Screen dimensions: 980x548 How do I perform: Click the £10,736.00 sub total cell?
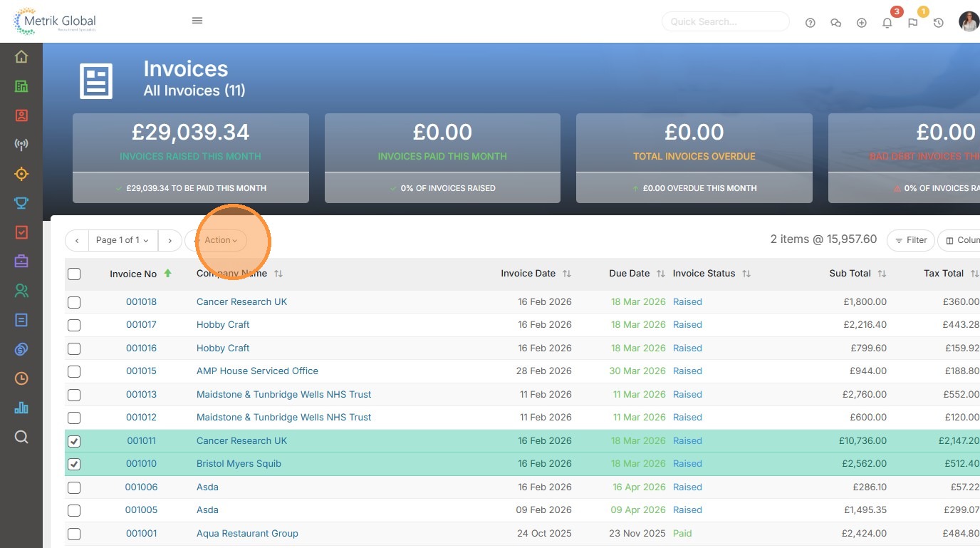(864, 440)
